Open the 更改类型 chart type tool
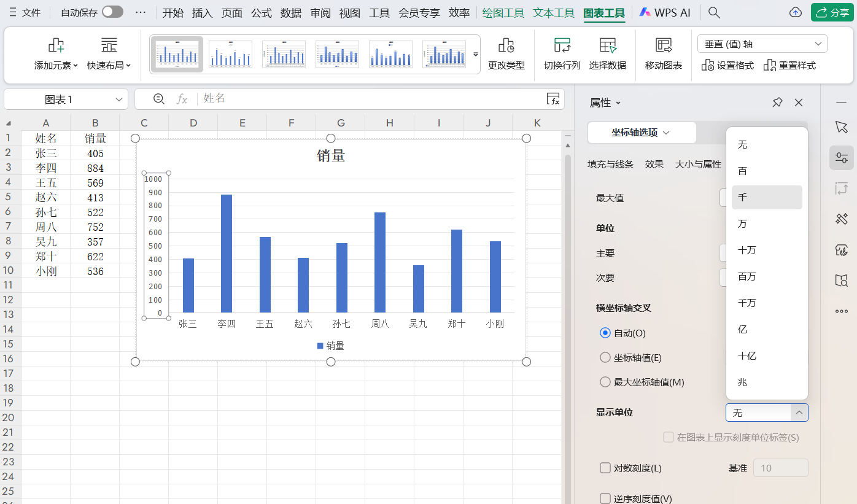The width and height of the screenshot is (857, 504). click(507, 54)
